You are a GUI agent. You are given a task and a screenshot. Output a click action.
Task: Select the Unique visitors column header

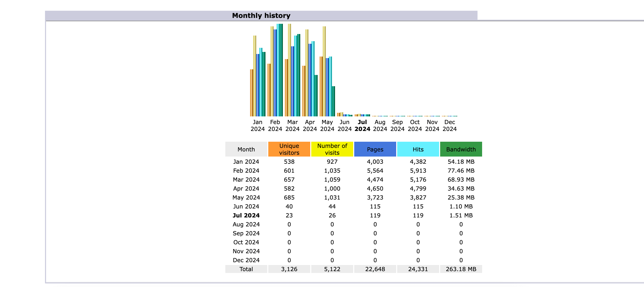(289, 149)
